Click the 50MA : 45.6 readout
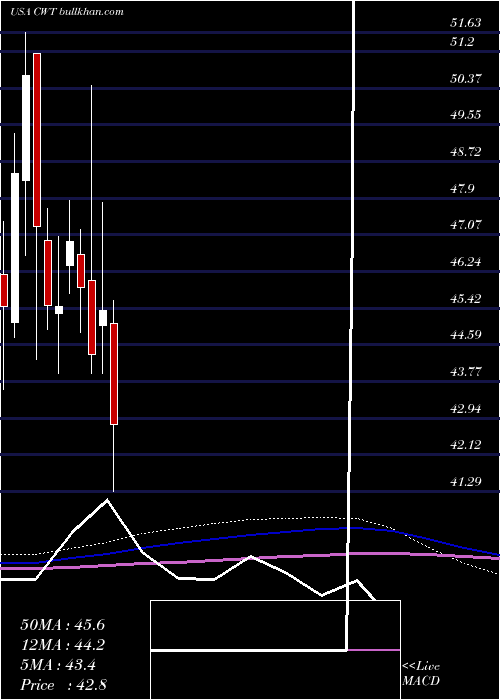Viewport: 500px width, 700px height. tap(62, 625)
